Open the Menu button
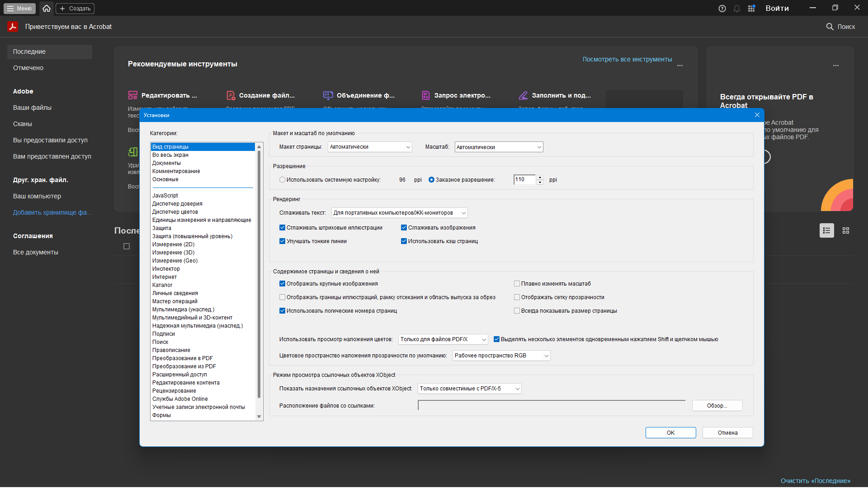 coord(19,8)
